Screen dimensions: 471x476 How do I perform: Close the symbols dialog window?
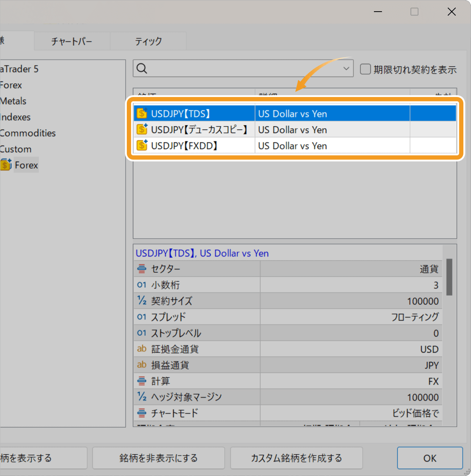coord(451,12)
